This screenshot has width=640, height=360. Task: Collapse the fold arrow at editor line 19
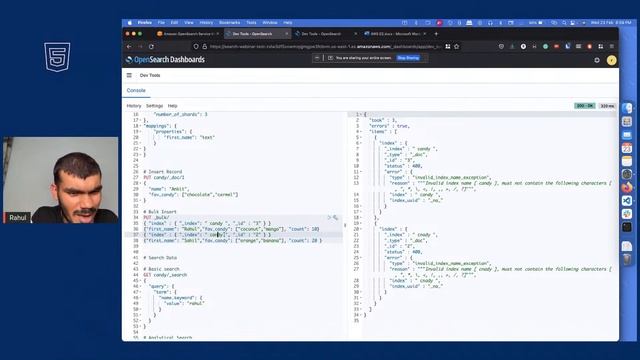(x=141, y=132)
